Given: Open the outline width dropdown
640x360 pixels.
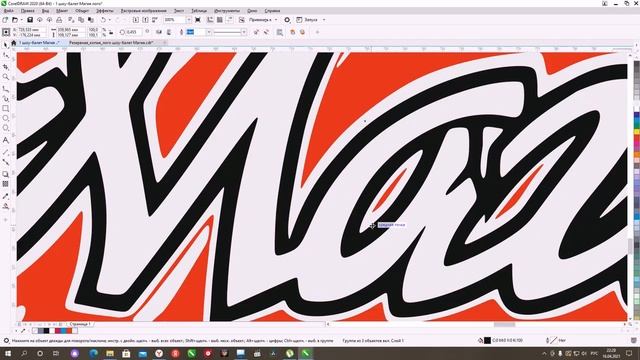Looking at the screenshot, I should coord(209,32).
